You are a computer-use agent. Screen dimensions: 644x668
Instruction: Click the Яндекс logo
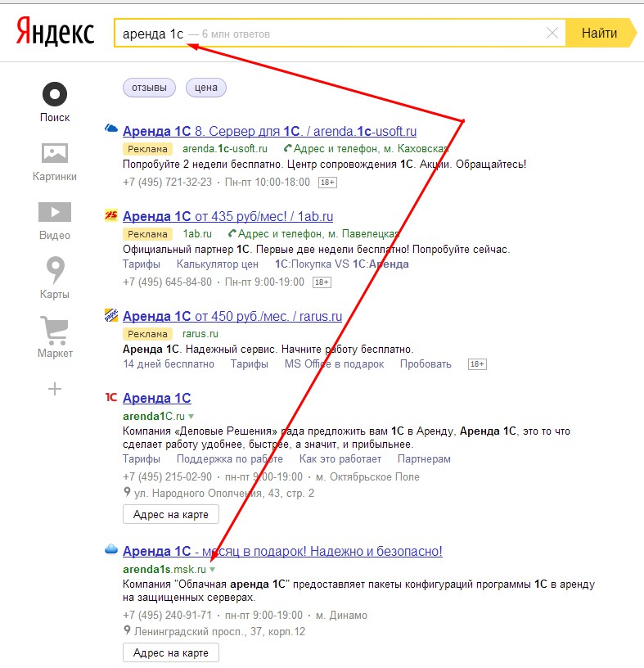click(55, 32)
